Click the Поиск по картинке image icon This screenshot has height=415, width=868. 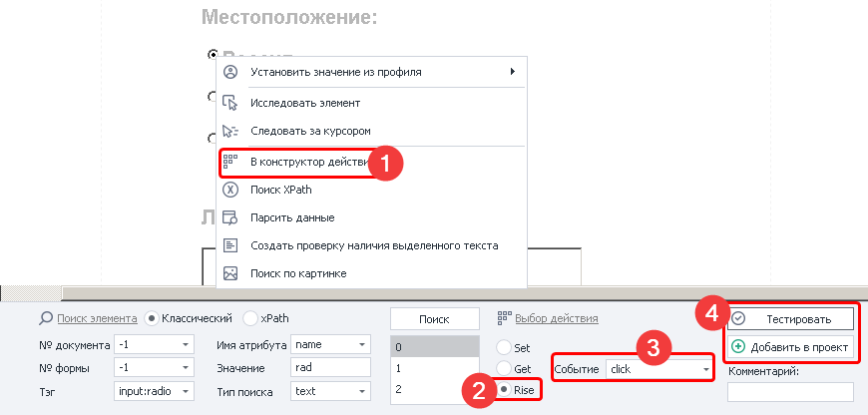point(230,273)
